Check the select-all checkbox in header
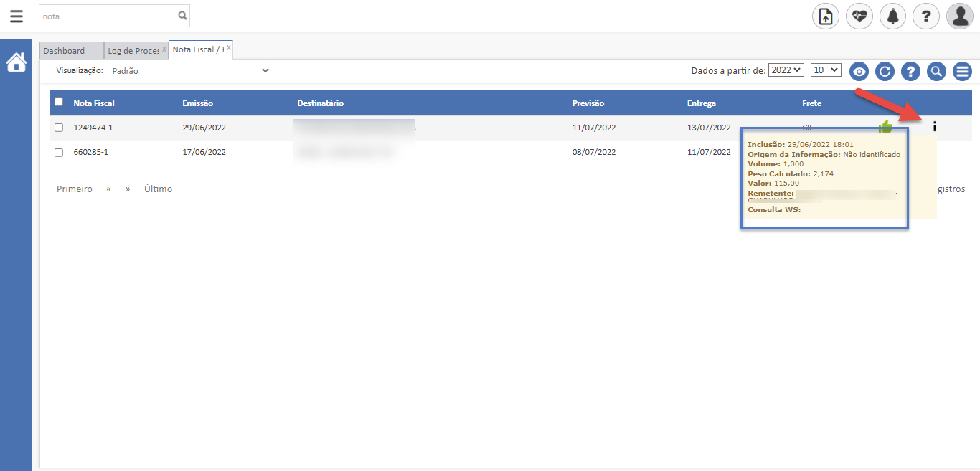The height and width of the screenshot is (471, 980). coord(59,102)
